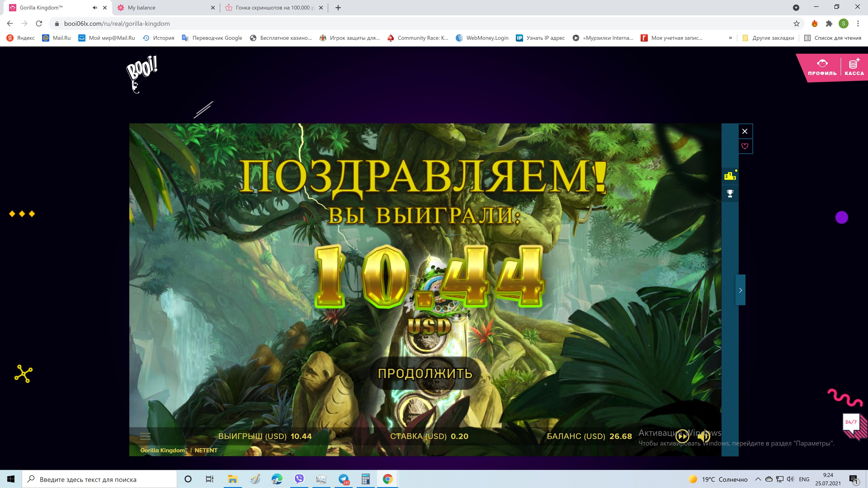Image resolution: width=868 pixels, height=488 pixels.
Task: Expand the side panel chevron arrow
Action: (x=740, y=290)
